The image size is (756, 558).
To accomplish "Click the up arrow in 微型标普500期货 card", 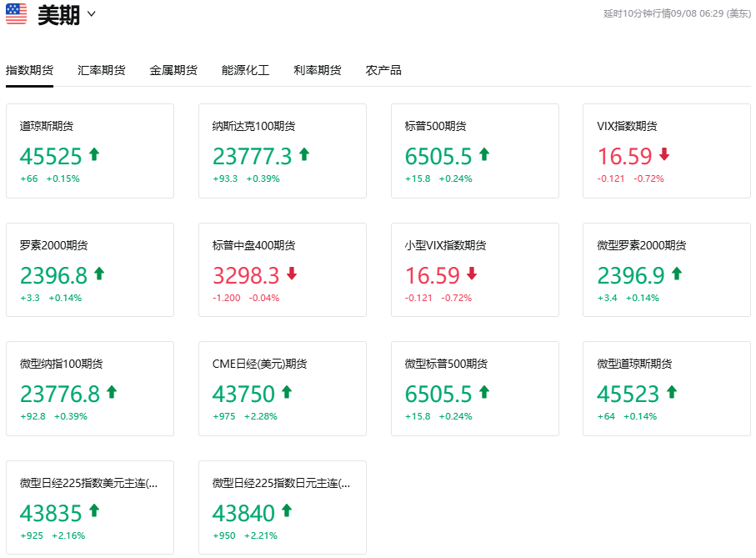I will coord(484,392).
